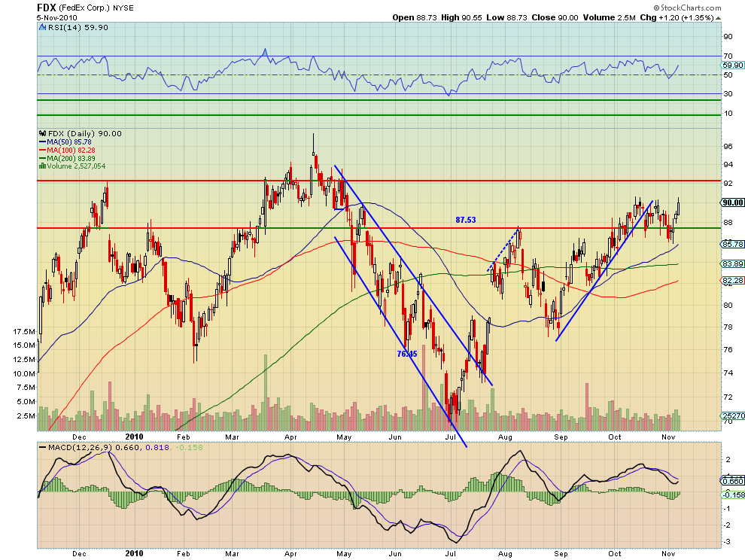Click the "Low 88.73" quote value
This screenshot has height=560, width=745.
506,17
